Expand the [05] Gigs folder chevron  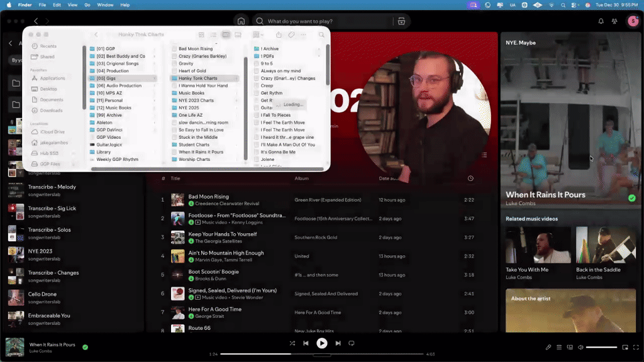pos(155,79)
